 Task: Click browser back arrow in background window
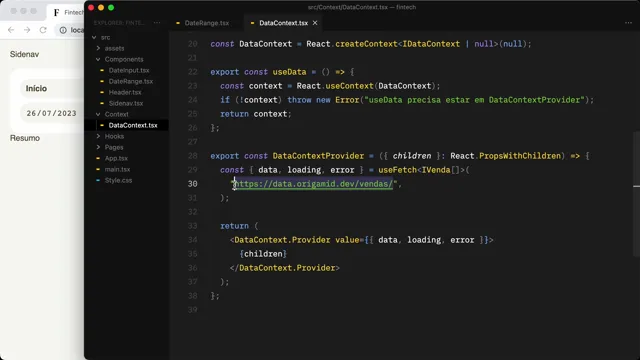pyautogui.click(x=11, y=30)
